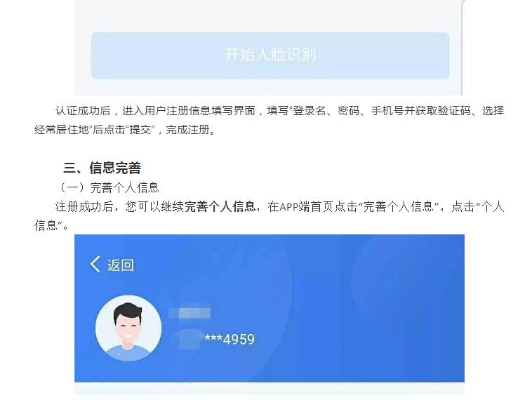532x400 pixels.
Task: Click the 完成注册 text
Action: pyautogui.click(x=187, y=130)
